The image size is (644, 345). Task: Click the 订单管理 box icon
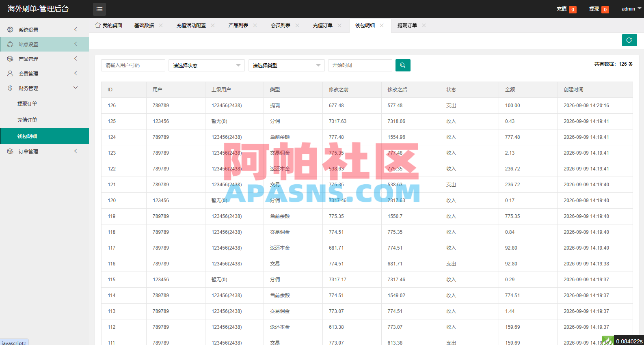[10, 151]
